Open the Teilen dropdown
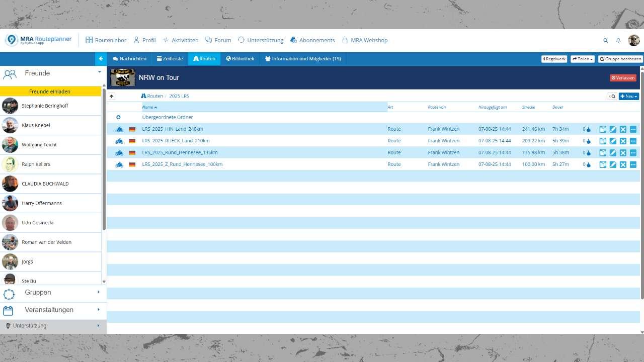The height and width of the screenshot is (362, 644). pos(582,58)
